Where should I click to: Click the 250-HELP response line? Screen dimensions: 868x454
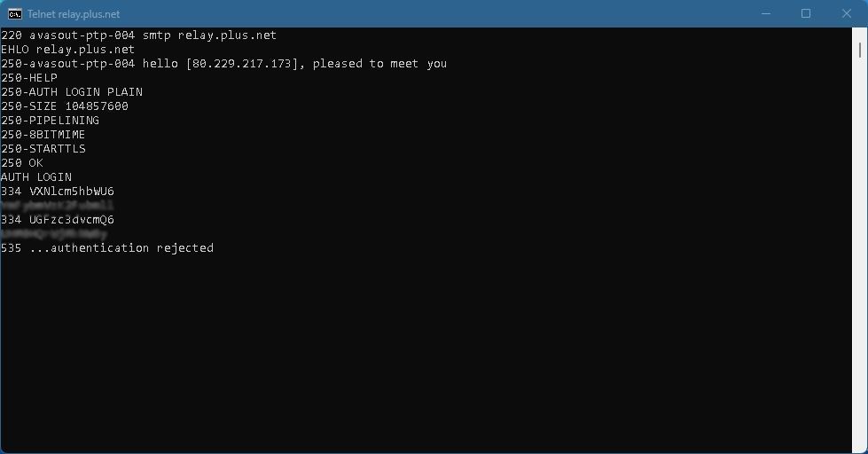click(x=29, y=78)
